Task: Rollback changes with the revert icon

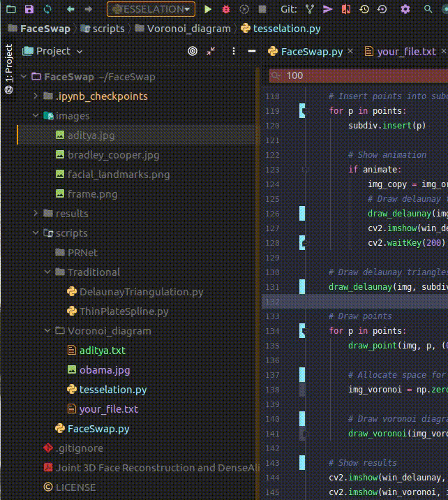Action: (x=382, y=9)
